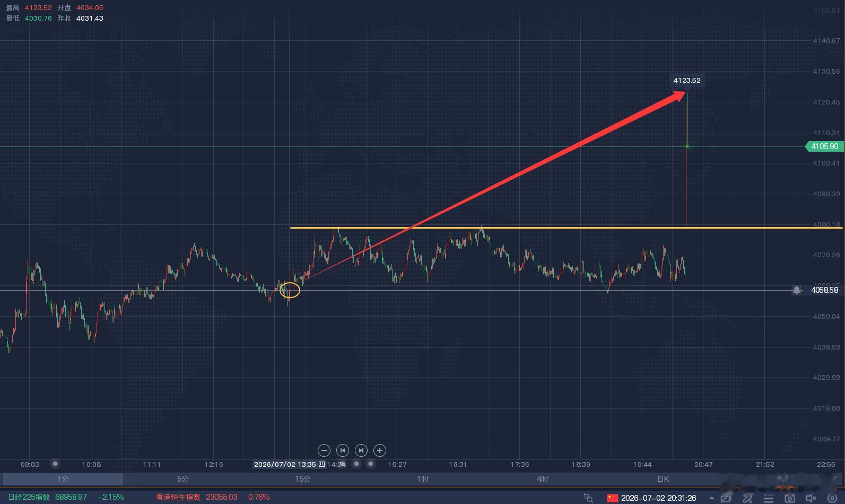Click the 最低 4030.76 value in header
The width and height of the screenshot is (845, 504).
click(38, 18)
